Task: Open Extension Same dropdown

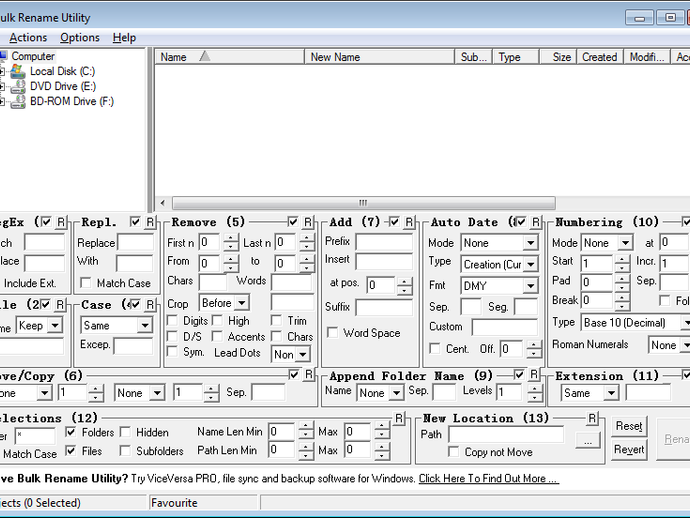Action: [x=611, y=393]
